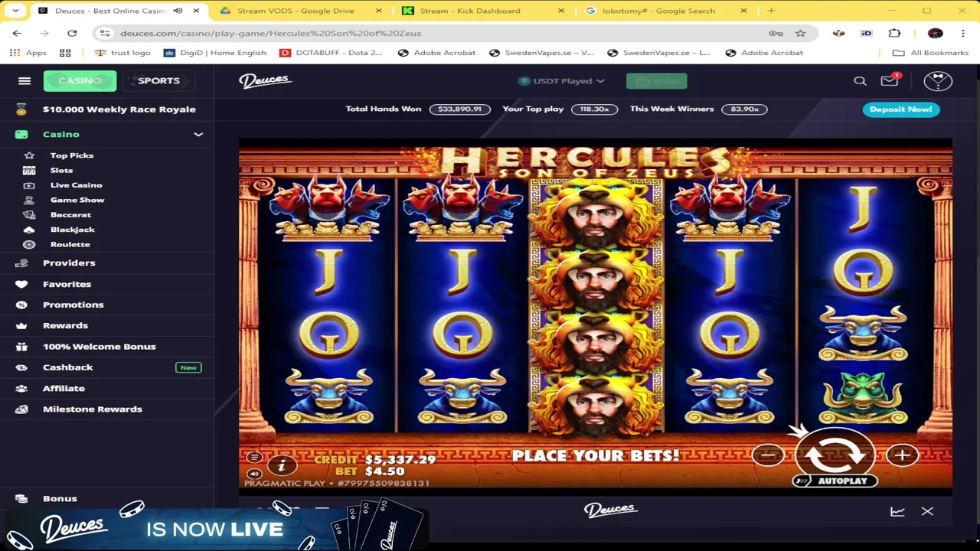Open the slot game info icon
Image resolution: width=980 pixels, height=551 pixels.
coord(281,465)
